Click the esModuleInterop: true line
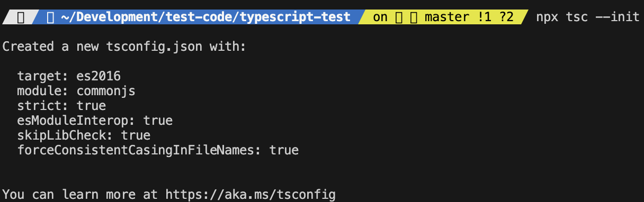The height and width of the screenshot is (202, 644). coord(95,121)
